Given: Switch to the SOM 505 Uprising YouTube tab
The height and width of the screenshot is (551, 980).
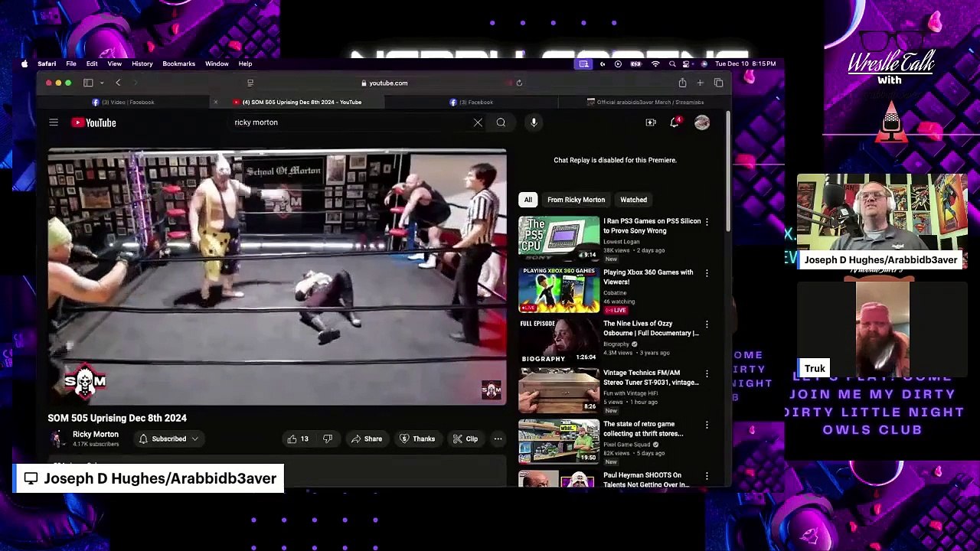Looking at the screenshot, I should (x=297, y=102).
